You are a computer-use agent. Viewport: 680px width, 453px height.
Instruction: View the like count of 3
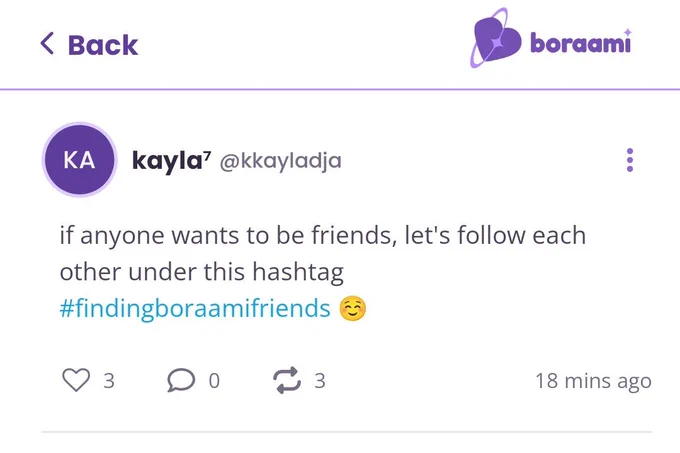coord(109,381)
